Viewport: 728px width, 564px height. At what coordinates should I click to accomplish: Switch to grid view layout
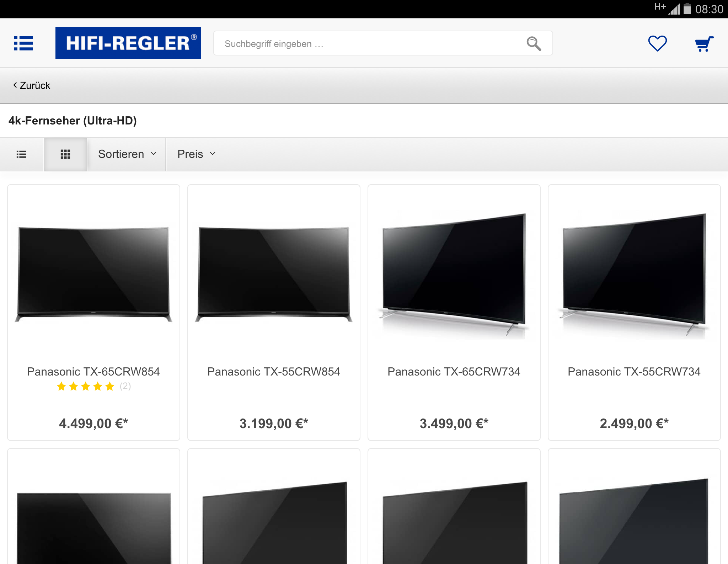tap(65, 154)
